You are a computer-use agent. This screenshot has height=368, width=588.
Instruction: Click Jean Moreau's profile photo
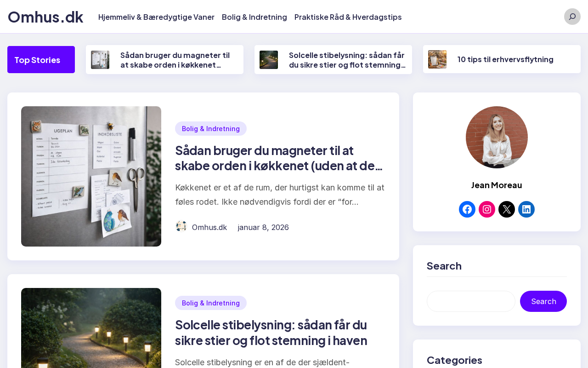tap(497, 137)
